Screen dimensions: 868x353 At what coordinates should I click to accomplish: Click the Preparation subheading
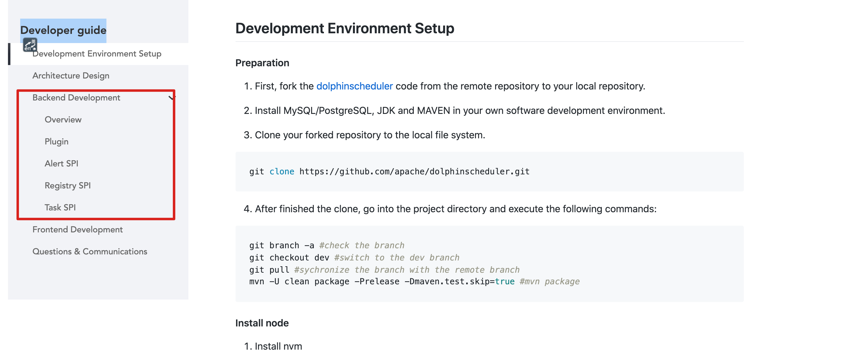coord(262,63)
